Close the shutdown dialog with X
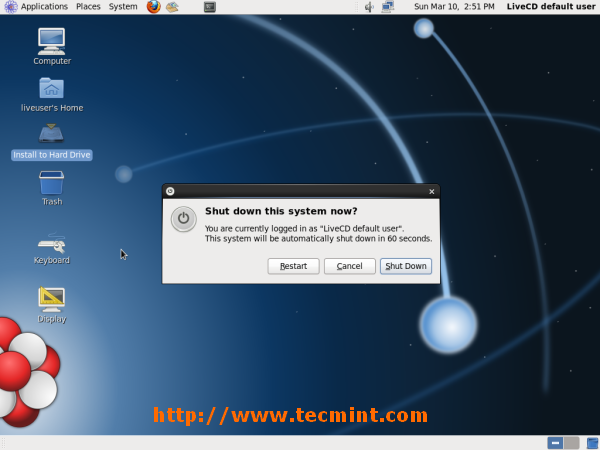The width and height of the screenshot is (600, 450). click(x=432, y=191)
